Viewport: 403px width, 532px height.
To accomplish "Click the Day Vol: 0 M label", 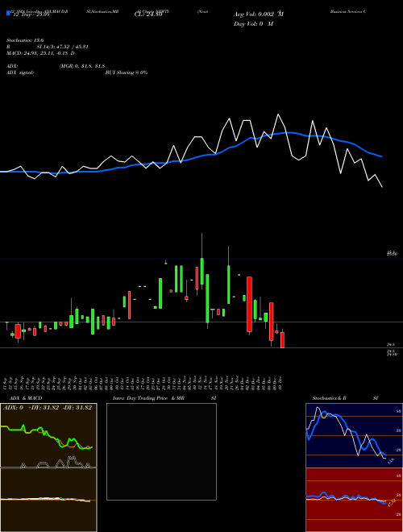I will [253, 23].
